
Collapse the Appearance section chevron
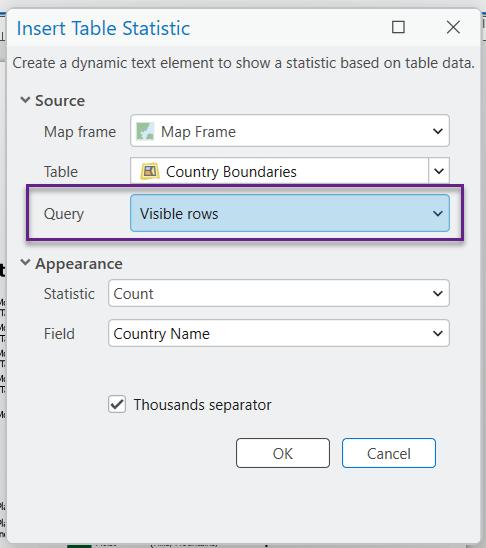25,262
